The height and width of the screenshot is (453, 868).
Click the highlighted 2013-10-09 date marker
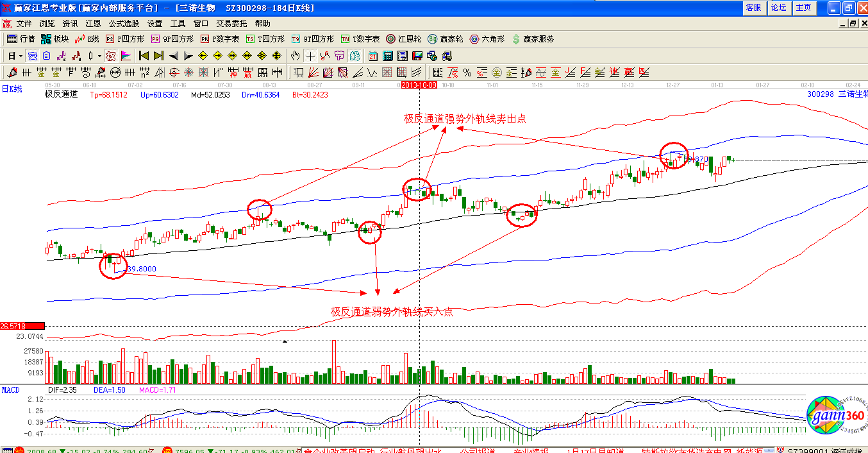[418, 85]
